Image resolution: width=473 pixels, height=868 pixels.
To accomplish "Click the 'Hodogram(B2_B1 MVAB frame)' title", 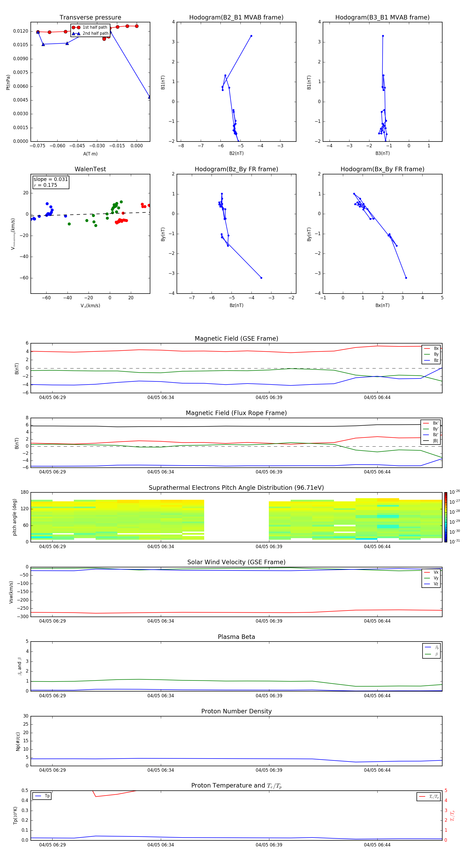I will click(x=236, y=18).
